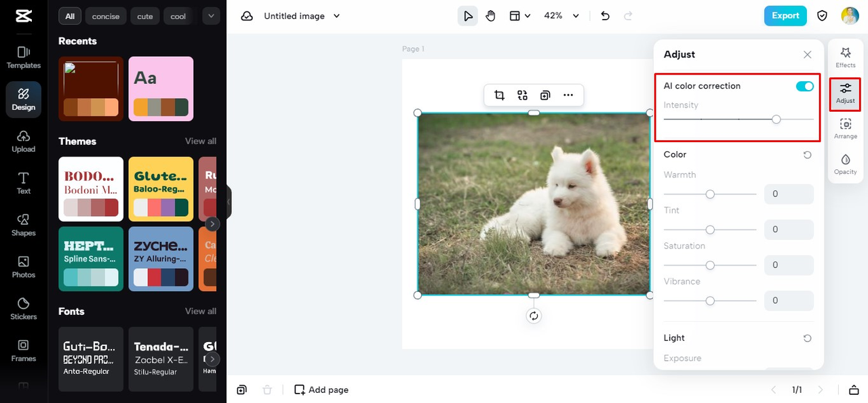Click the Vibrance slider handle

[710, 300]
